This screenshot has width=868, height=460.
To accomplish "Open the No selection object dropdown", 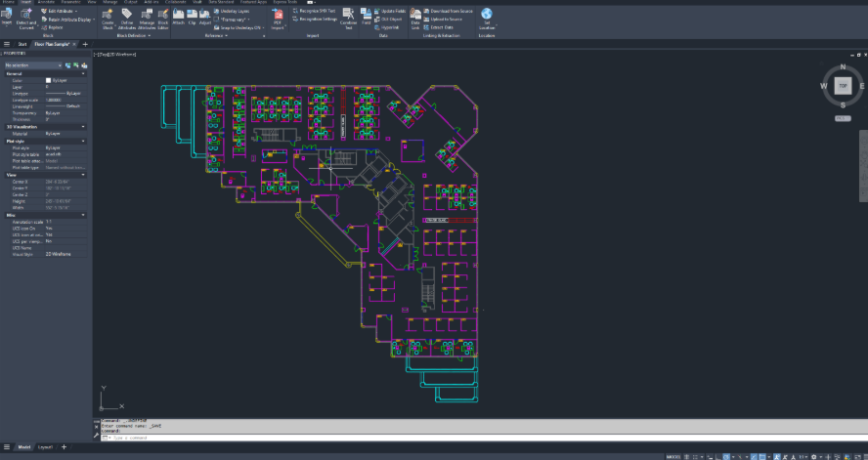I will (x=33, y=65).
